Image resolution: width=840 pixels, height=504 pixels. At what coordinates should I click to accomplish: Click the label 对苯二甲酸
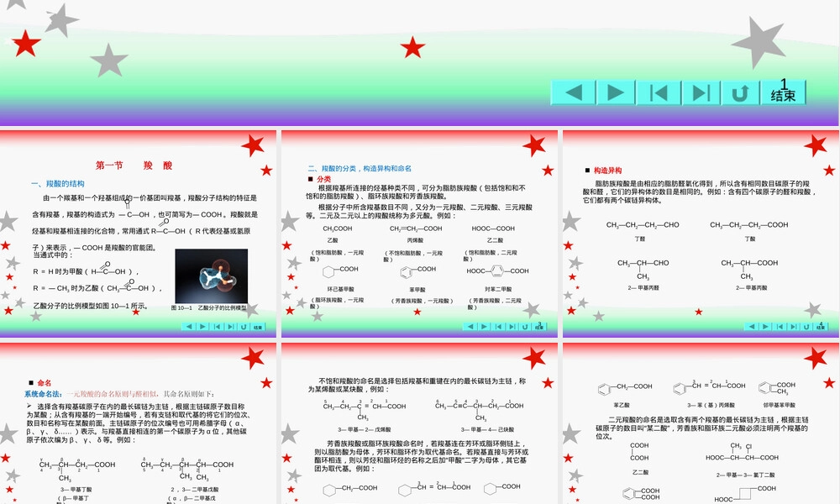(498, 289)
